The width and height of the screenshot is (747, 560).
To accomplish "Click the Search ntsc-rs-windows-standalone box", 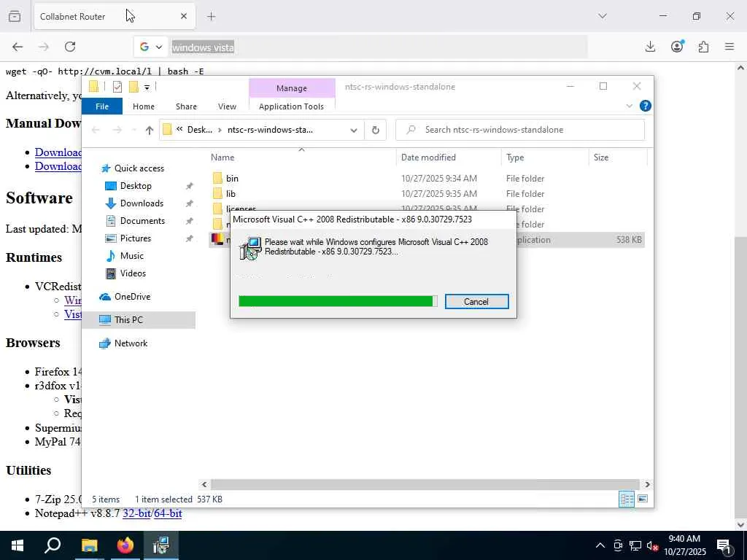I will [x=520, y=130].
